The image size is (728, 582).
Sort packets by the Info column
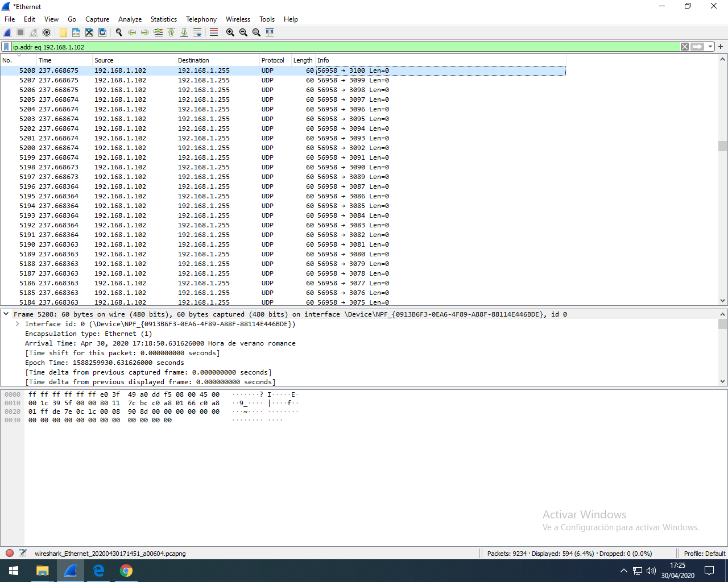click(440, 60)
